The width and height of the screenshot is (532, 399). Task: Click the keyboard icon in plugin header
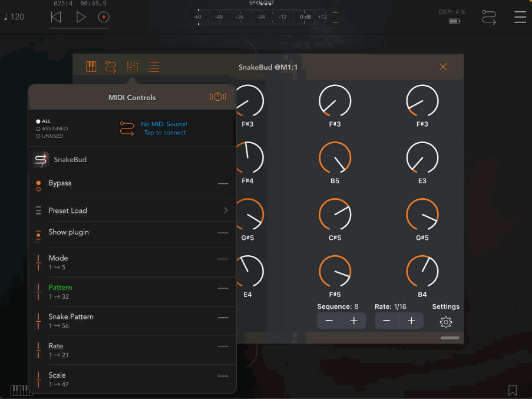pos(91,67)
